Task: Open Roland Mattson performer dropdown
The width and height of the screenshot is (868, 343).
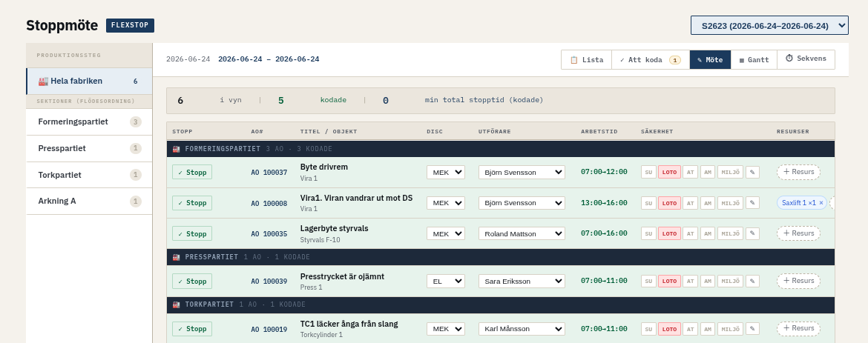Action: pos(522,233)
